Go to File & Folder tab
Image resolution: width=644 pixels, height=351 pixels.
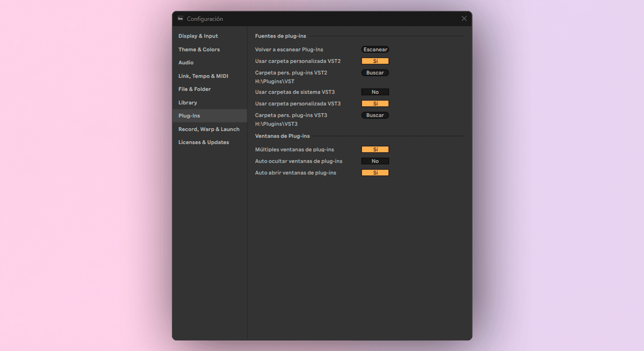194,89
